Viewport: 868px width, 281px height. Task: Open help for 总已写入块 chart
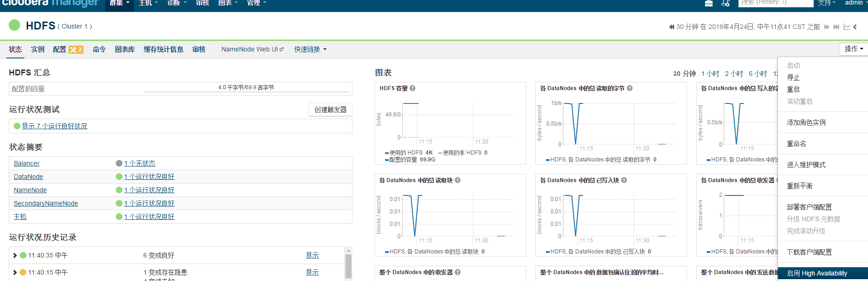click(624, 180)
